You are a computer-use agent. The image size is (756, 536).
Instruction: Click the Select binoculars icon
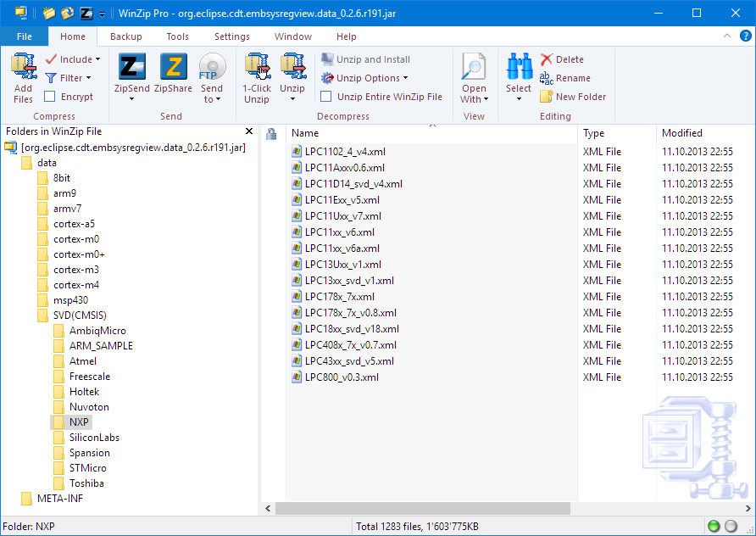519,68
